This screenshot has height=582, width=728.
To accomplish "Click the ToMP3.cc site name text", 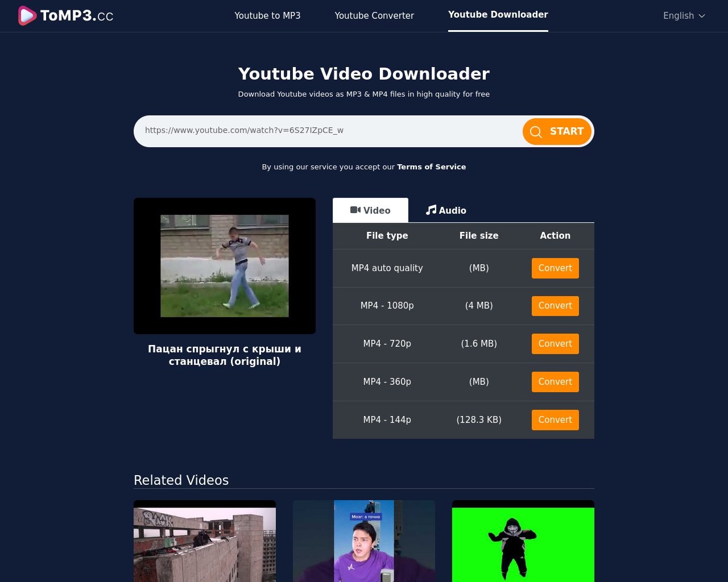I will (x=77, y=16).
